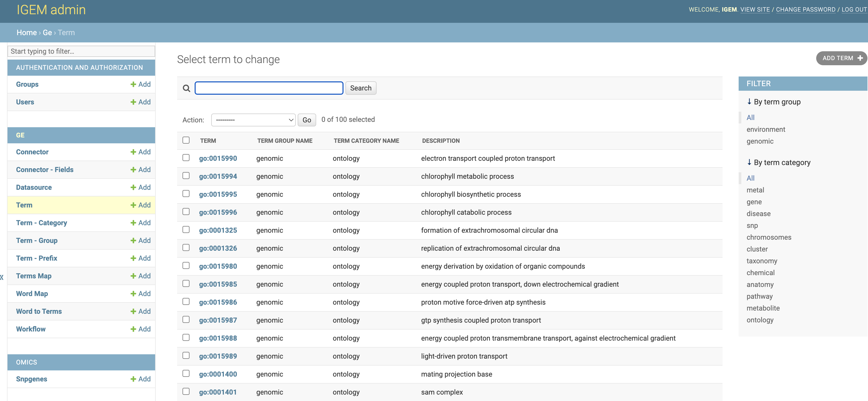Check the box for go:0015990
This screenshot has height=401, width=868.
tap(186, 158)
